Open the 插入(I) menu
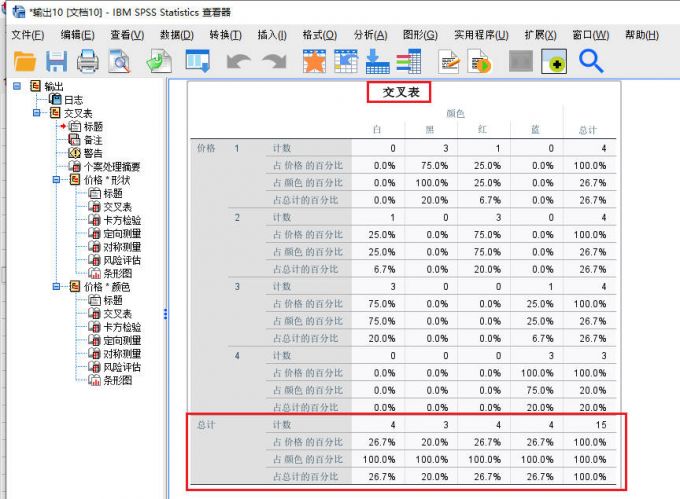Screen dimensions: 680x499 coord(272,35)
